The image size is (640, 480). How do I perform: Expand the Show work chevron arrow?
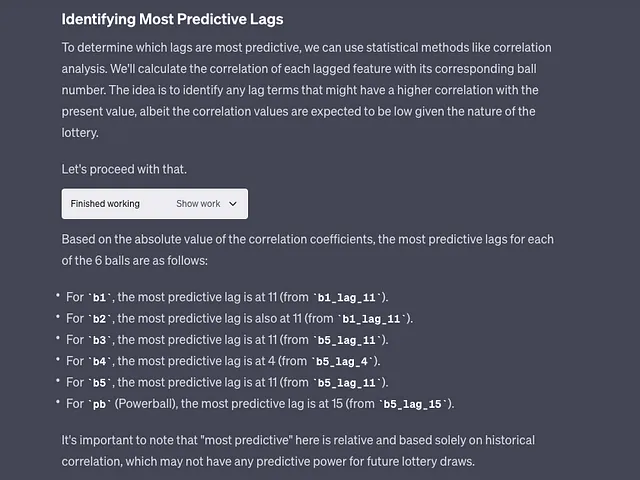(x=233, y=204)
